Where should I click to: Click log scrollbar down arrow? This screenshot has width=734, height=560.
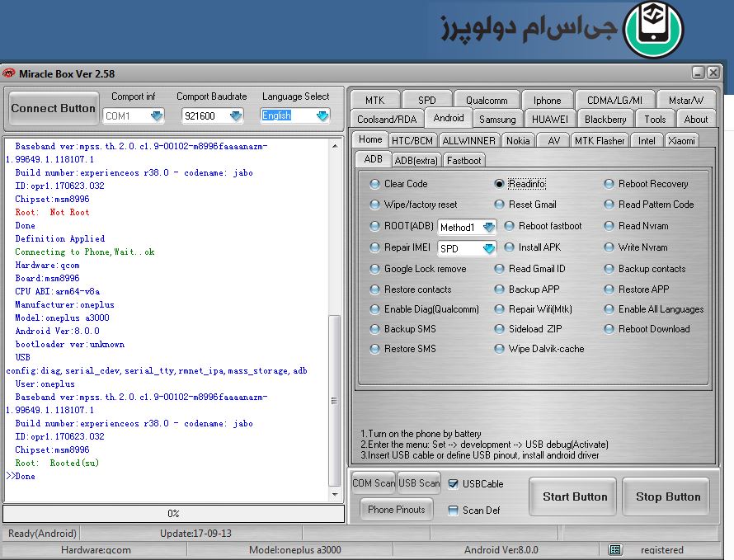[x=335, y=495]
